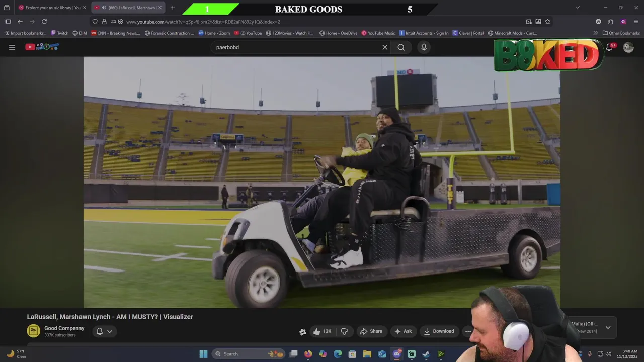
Task: Open the account avatar menu
Action: tap(628, 47)
